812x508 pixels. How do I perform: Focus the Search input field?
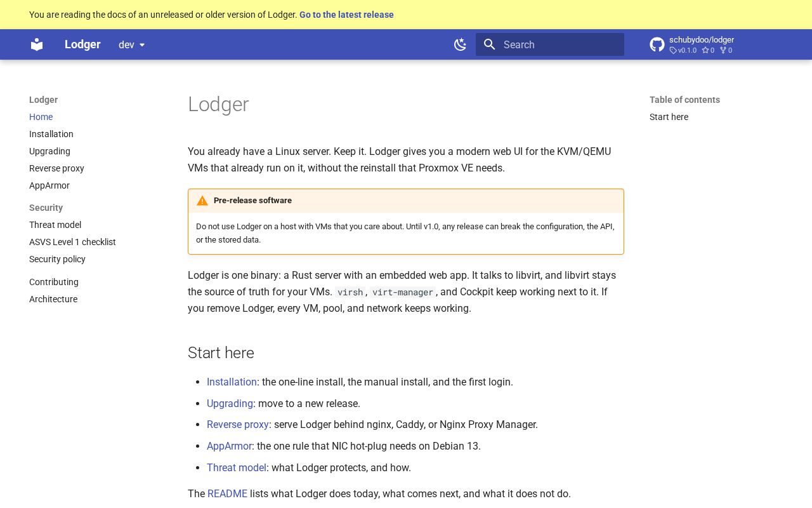coord(550,44)
